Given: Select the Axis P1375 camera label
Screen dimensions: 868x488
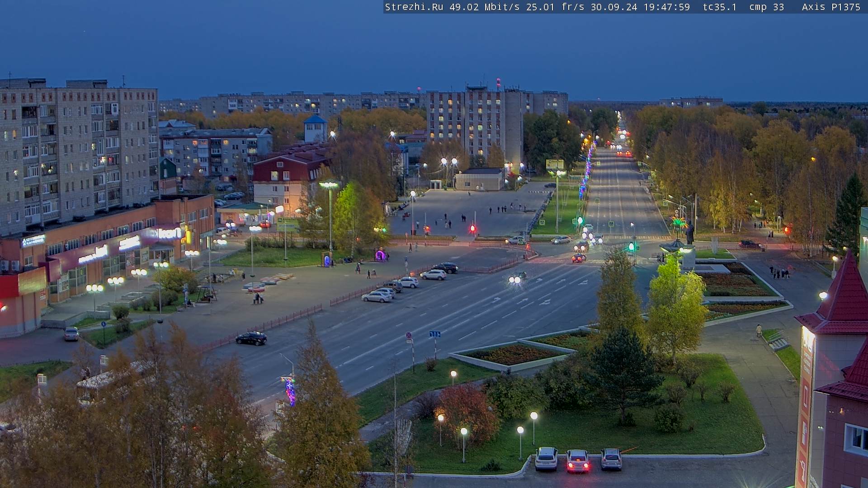Looking at the screenshot, I should click(831, 7).
